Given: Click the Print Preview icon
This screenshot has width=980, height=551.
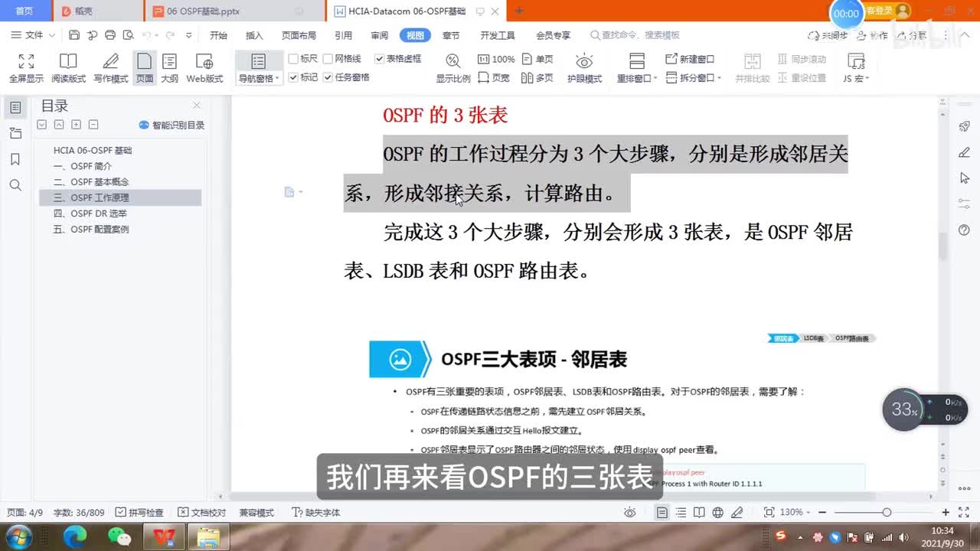Looking at the screenshot, I should [x=129, y=35].
